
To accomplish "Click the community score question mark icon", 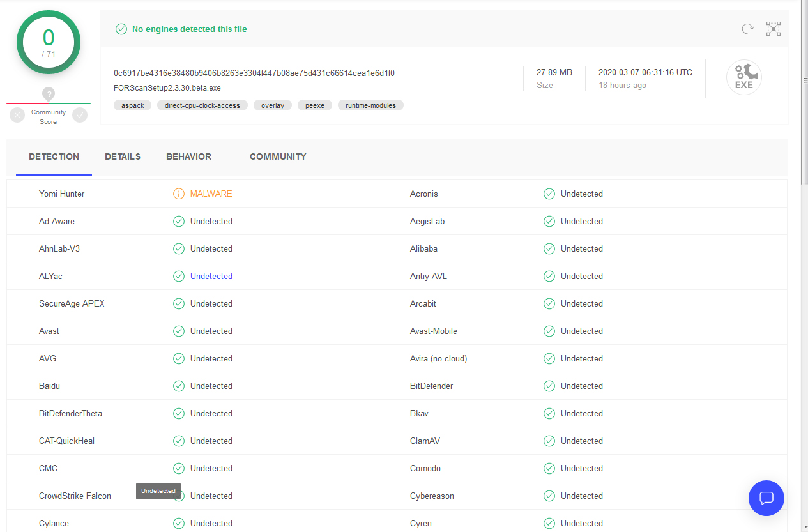I will pyautogui.click(x=49, y=94).
